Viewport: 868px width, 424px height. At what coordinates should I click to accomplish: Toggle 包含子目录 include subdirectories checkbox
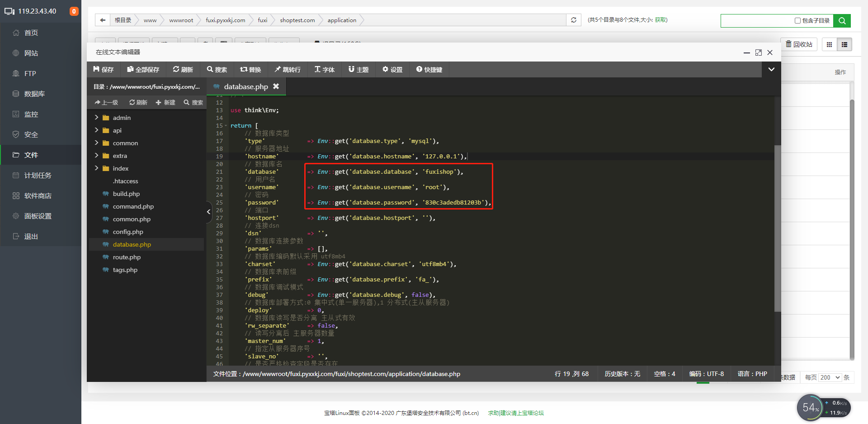click(x=797, y=20)
